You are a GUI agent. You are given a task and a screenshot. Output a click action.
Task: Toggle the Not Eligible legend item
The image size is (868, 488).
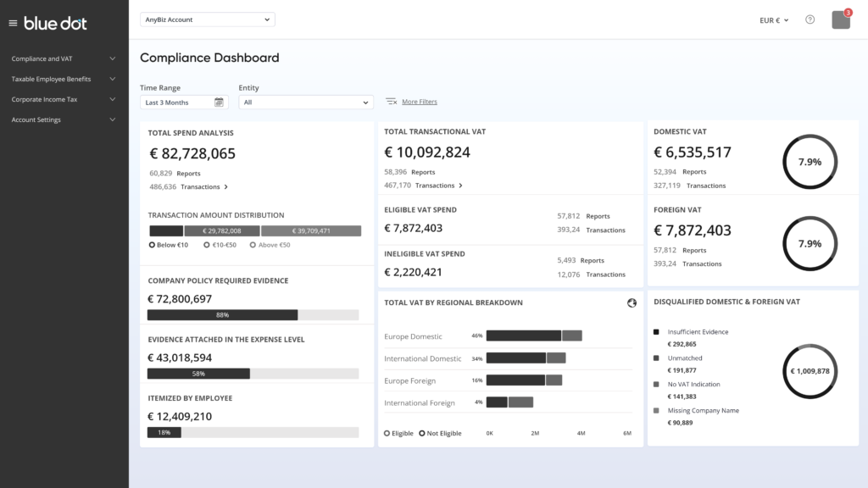[x=441, y=433]
